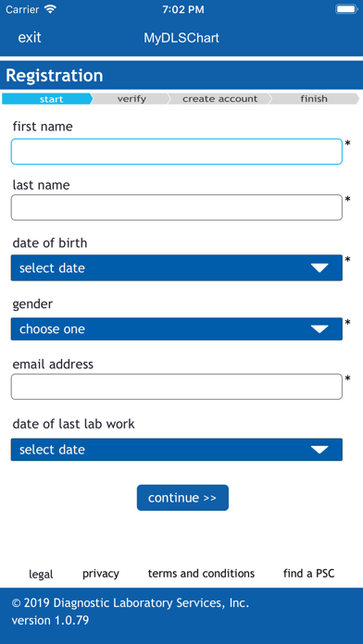Open the privacy link

101,574
